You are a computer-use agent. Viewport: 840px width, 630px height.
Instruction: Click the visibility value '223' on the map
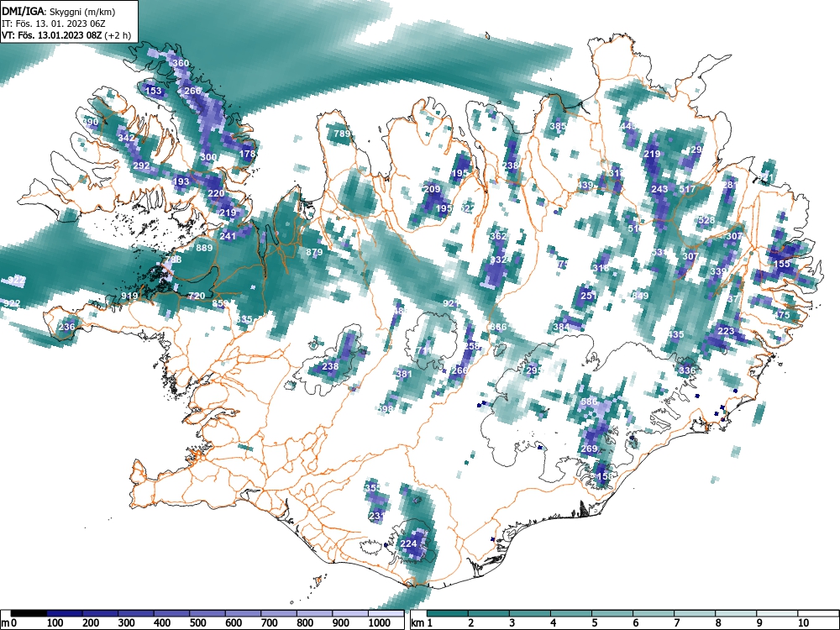(x=726, y=331)
